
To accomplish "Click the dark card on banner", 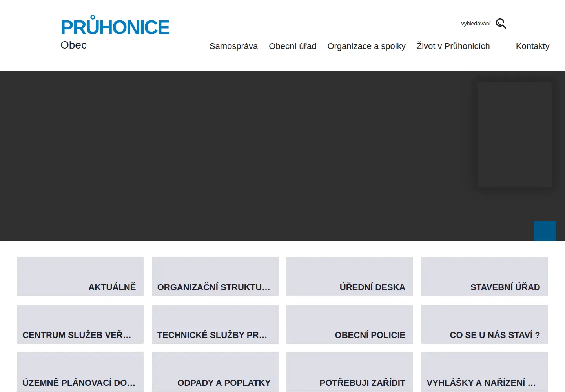I will (x=515, y=134).
